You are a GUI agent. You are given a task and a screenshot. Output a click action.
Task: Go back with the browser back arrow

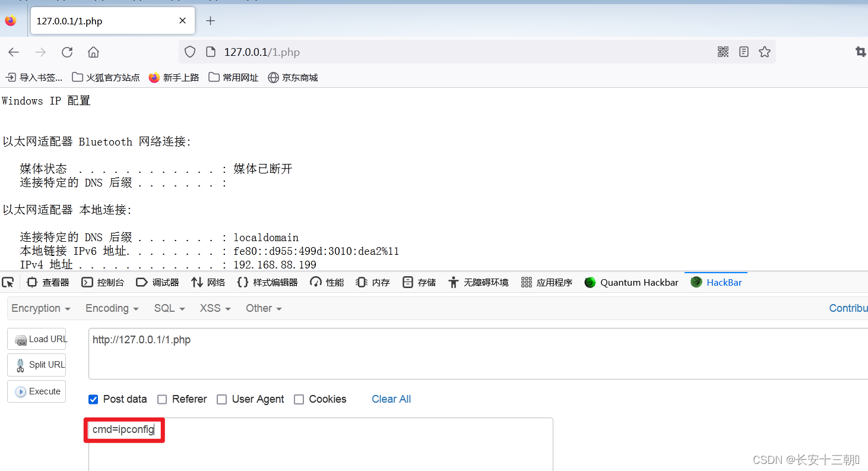pyautogui.click(x=14, y=52)
